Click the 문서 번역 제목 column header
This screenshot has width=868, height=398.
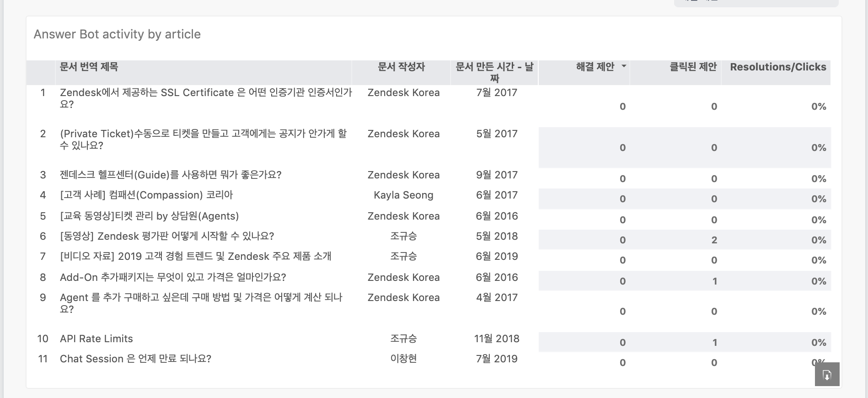click(x=89, y=67)
